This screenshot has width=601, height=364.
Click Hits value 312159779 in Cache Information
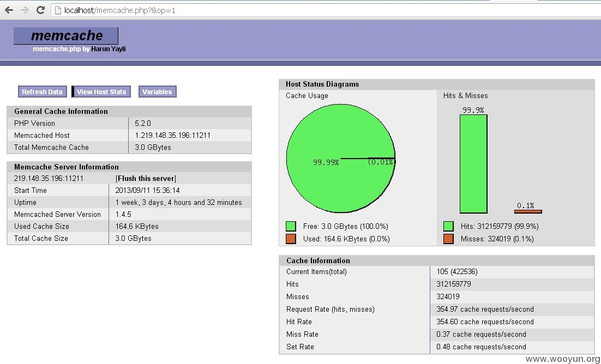[454, 284]
